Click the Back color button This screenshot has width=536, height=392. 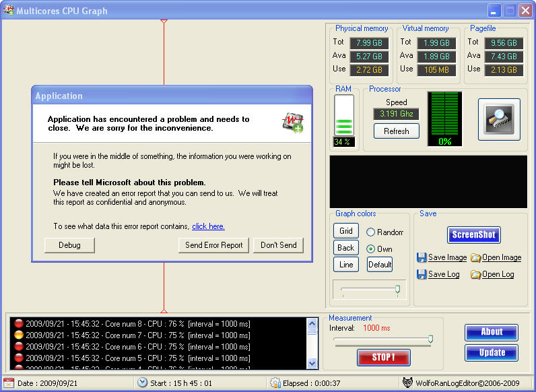346,248
